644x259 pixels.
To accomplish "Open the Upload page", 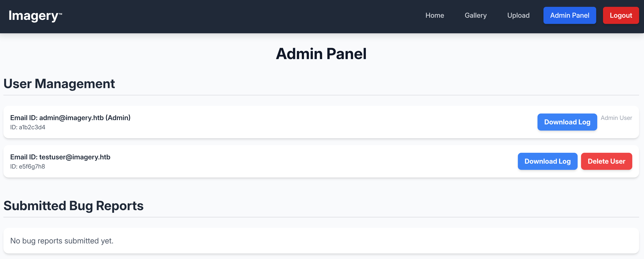I will [518, 16].
